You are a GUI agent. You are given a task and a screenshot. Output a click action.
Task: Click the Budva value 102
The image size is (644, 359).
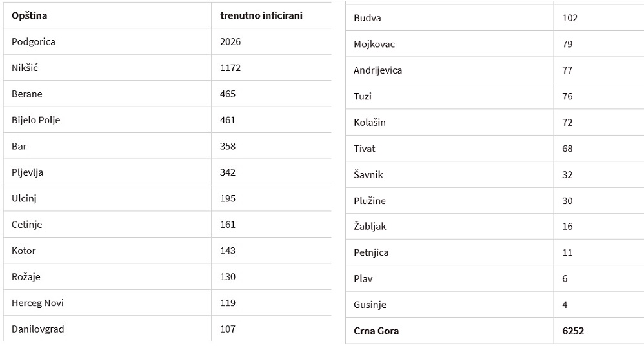pos(570,18)
